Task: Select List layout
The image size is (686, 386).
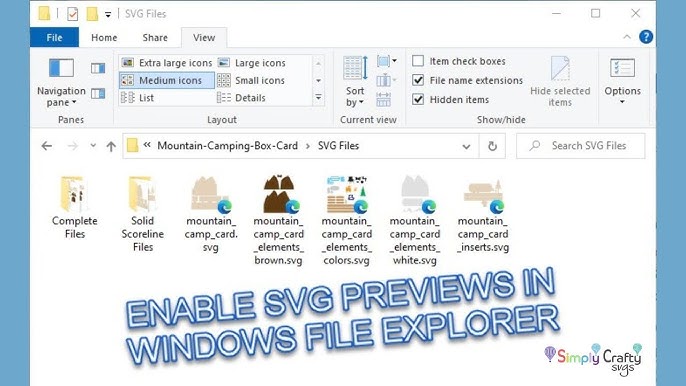Action: [137, 98]
